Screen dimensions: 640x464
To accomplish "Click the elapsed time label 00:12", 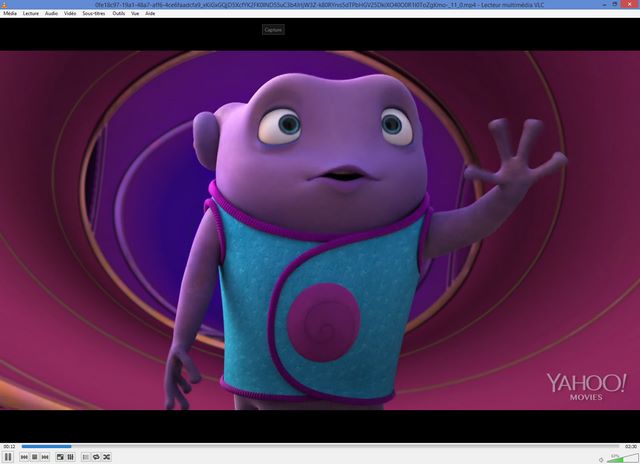I will 9,446.
